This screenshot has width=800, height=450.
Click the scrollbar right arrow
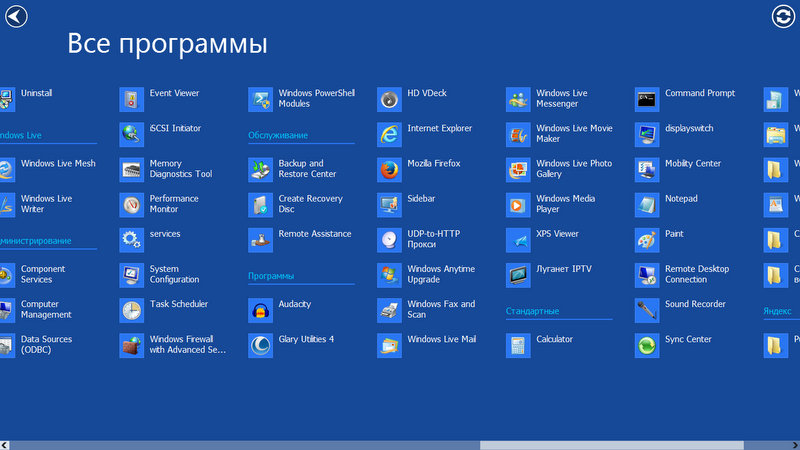pos(795,445)
